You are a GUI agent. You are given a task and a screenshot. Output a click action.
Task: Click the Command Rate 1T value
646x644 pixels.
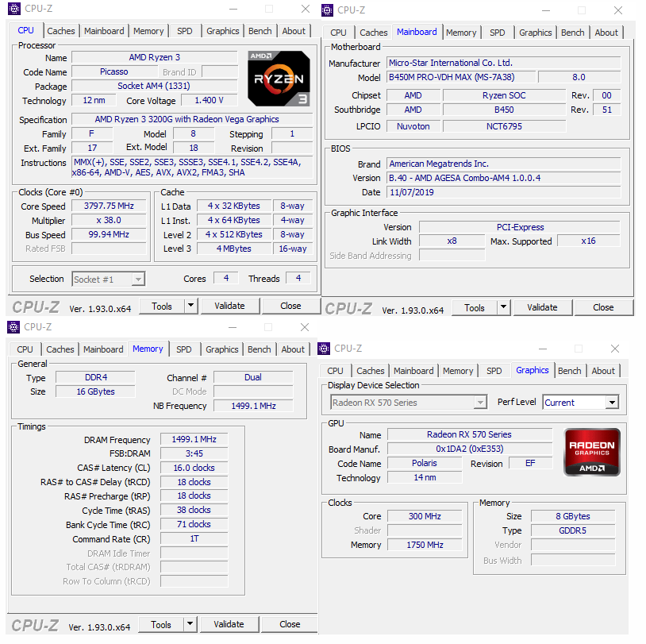pyautogui.click(x=194, y=538)
